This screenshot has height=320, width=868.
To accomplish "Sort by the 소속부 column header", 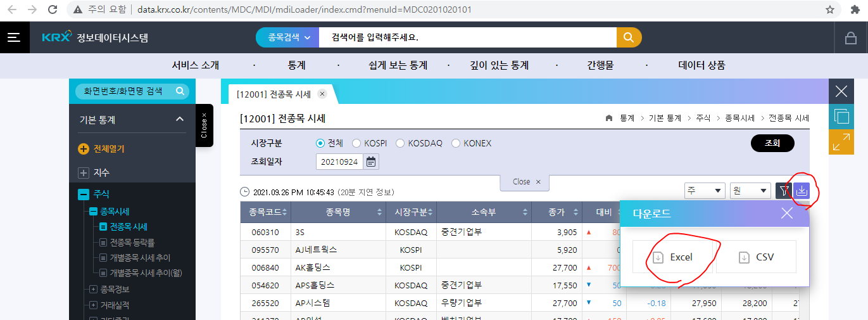I will click(x=483, y=212).
